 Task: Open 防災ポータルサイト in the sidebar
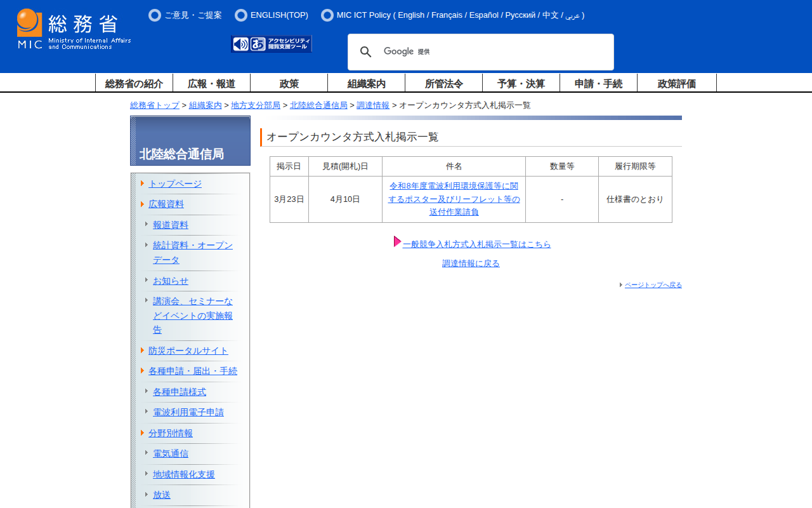click(x=188, y=351)
